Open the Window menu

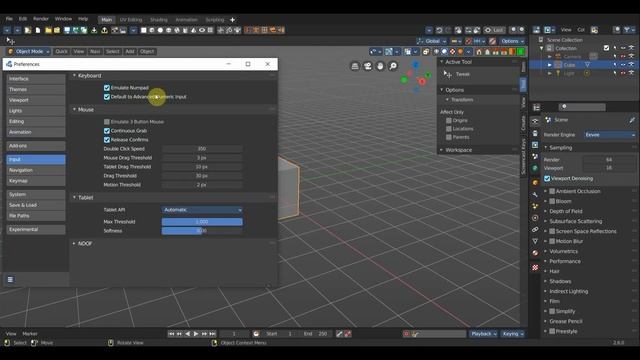[63, 19]
